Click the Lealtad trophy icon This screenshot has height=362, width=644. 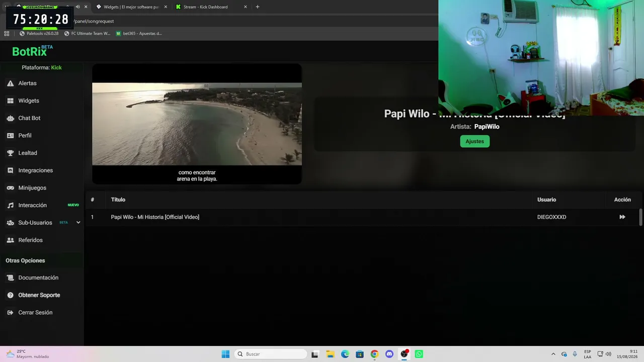point(10,153)
